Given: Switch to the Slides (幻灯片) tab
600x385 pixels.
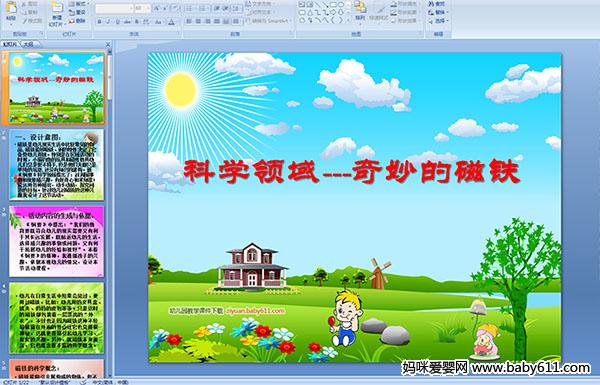Looking at the screenshot, I should [x=10, y=44].
